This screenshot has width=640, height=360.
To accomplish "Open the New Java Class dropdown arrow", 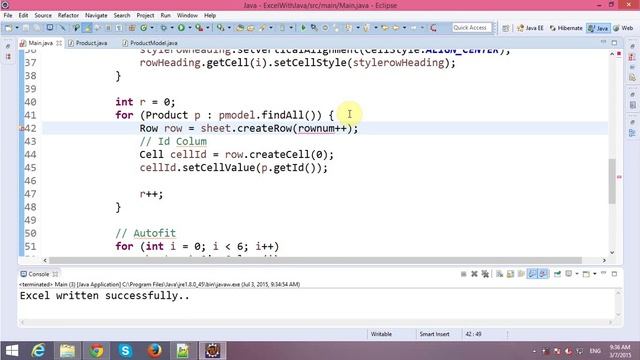I will click(x=152, y=28).
